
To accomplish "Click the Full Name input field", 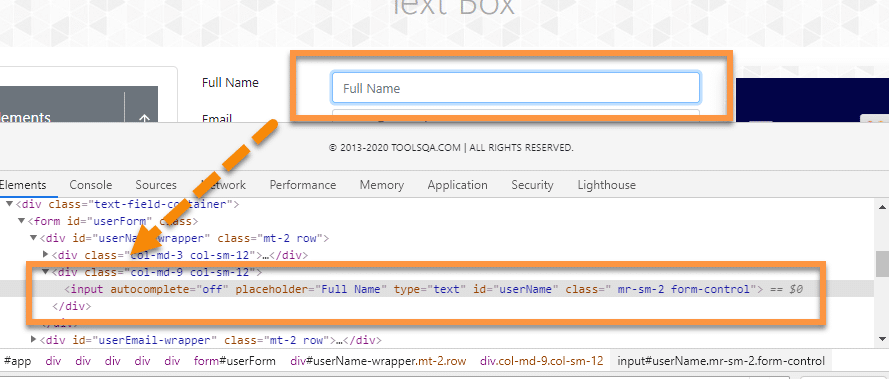I will pos(515,88).
